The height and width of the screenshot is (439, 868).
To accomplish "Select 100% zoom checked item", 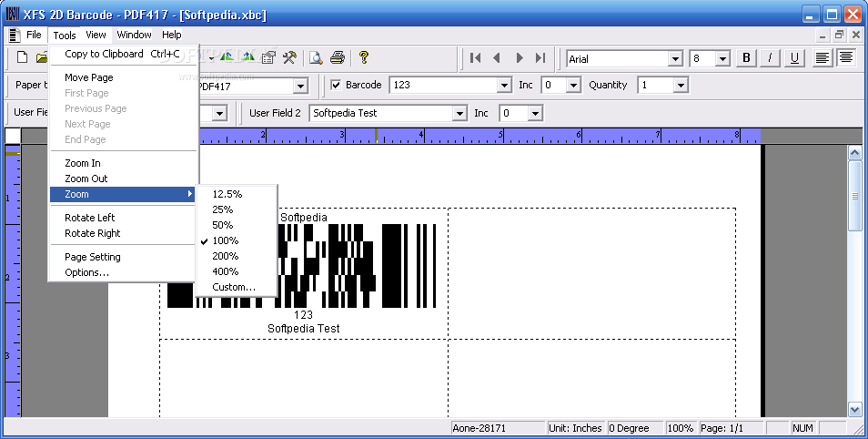I will [225, 240].
